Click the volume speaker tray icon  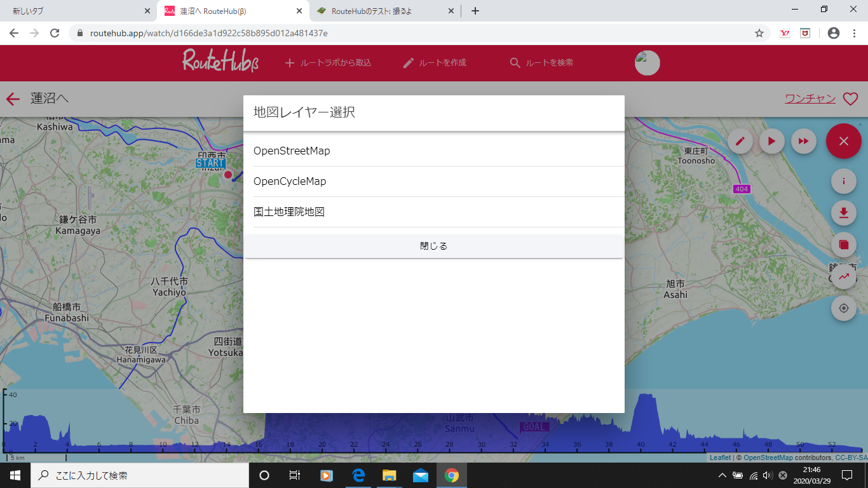pos(768,475)
